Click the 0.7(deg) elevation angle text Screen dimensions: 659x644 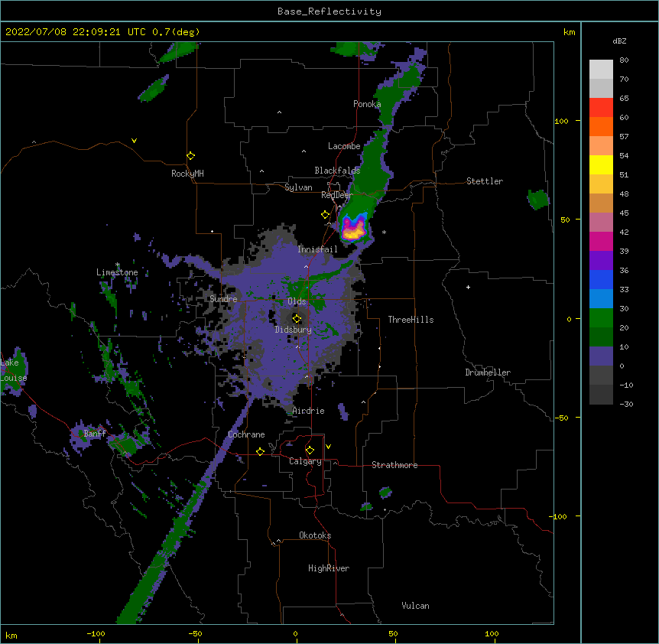(x=176, y=32)
